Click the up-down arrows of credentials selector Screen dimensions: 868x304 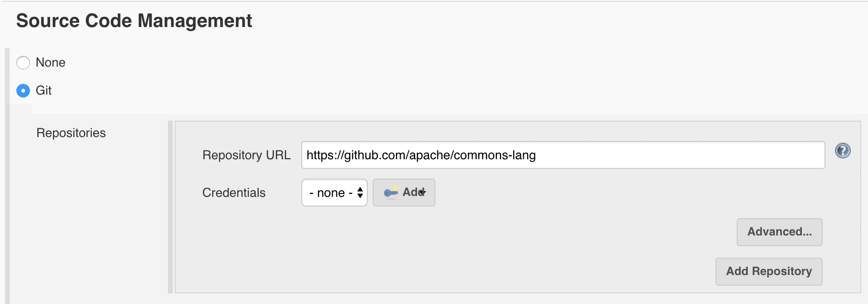(360, 193)
